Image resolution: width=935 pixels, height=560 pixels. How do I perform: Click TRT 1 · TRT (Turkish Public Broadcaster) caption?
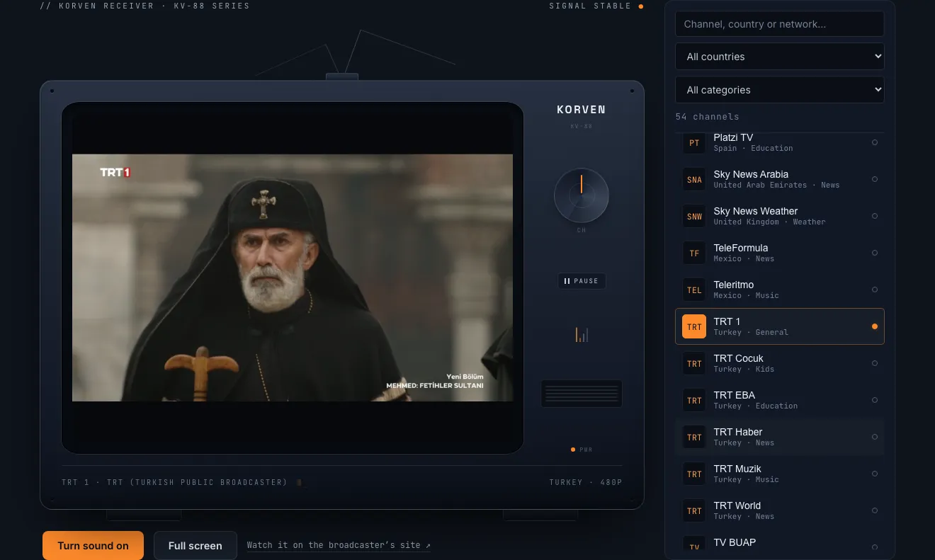[x=175, y=483]
